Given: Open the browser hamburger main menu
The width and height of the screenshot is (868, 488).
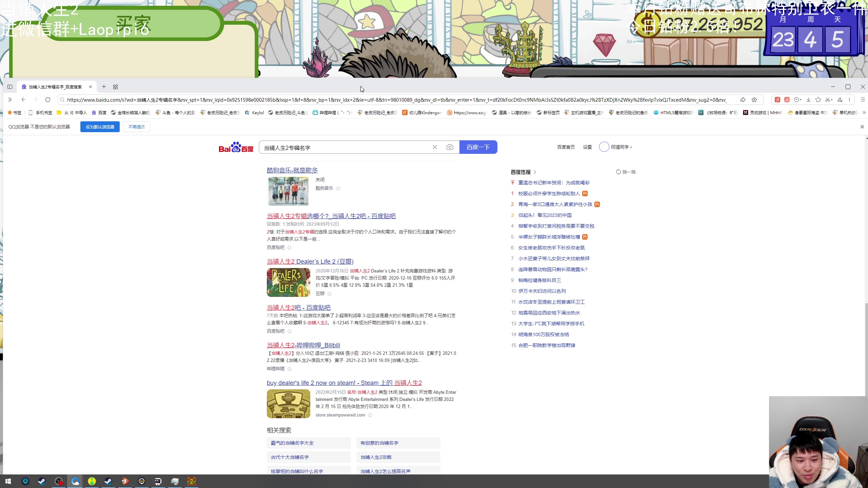Looking at the screenshot, I should pyautogui.click(x=863, y=100).
